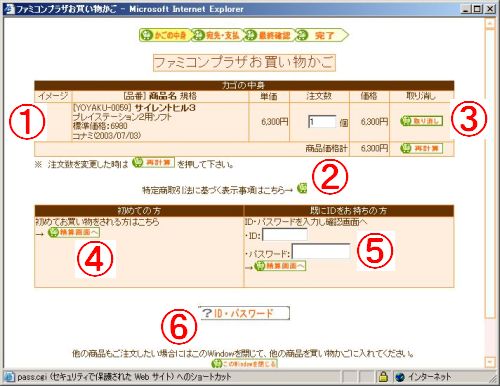500x387 pixels.
Task: Click 精算画面へ button for first-time shoppers
Action: pyautogui.click(x=74, y=232)
